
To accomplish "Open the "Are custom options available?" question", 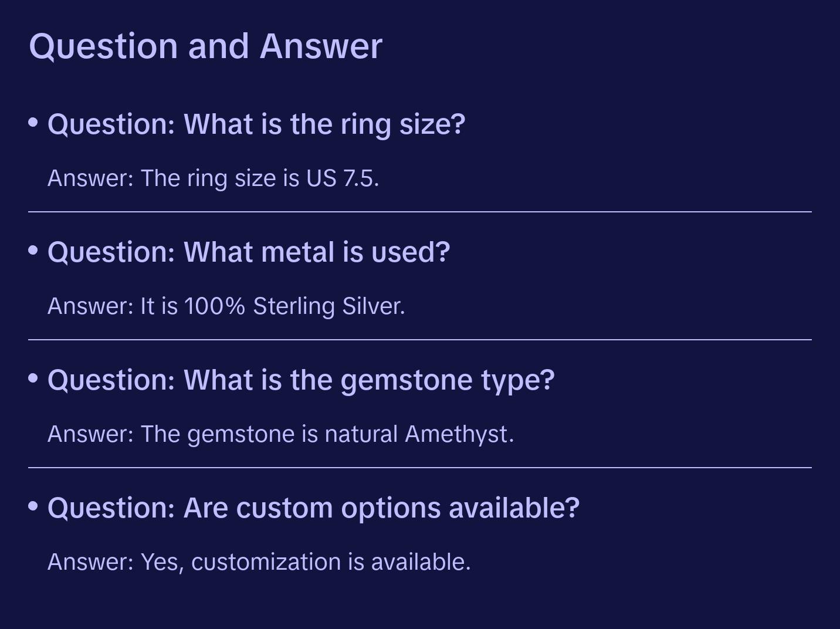I will click(x=313, y=508).
